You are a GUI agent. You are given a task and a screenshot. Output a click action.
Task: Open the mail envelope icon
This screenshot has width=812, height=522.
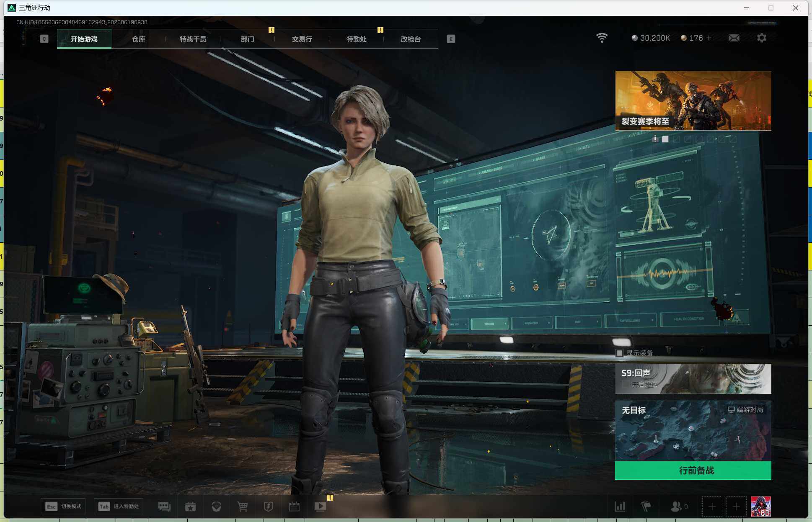point(734,38)
